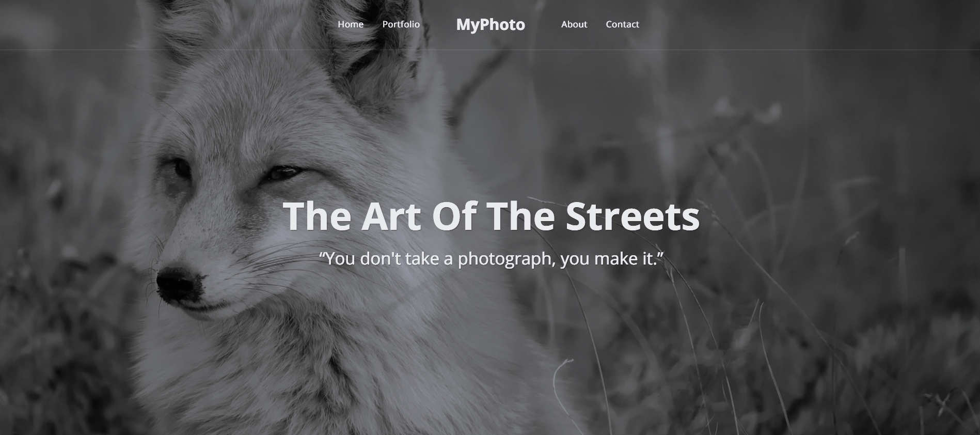Go to the Portfolio page
980x435 pixels.
(x=401, y=24)
